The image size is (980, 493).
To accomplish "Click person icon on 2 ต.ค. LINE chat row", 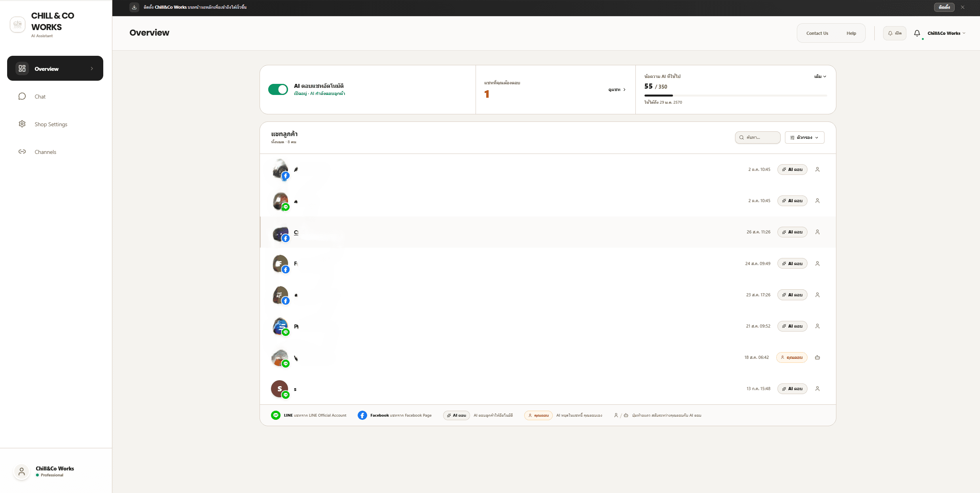I will (817, 201).
